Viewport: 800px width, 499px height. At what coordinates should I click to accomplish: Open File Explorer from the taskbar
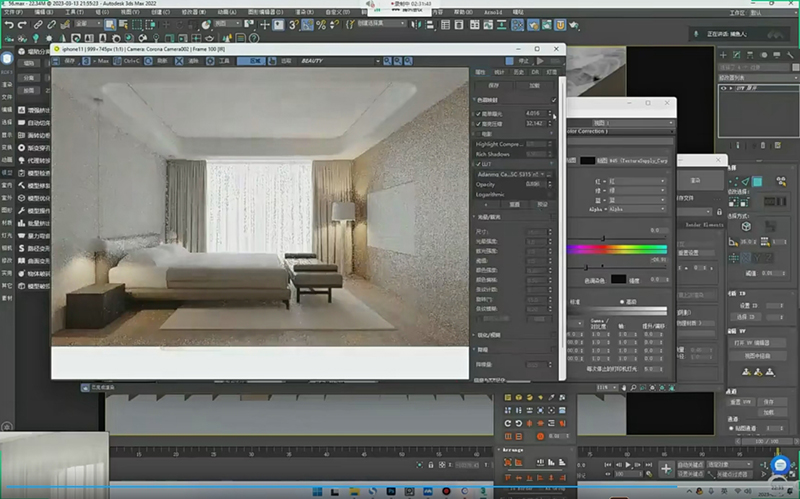(x=354, y=491)
